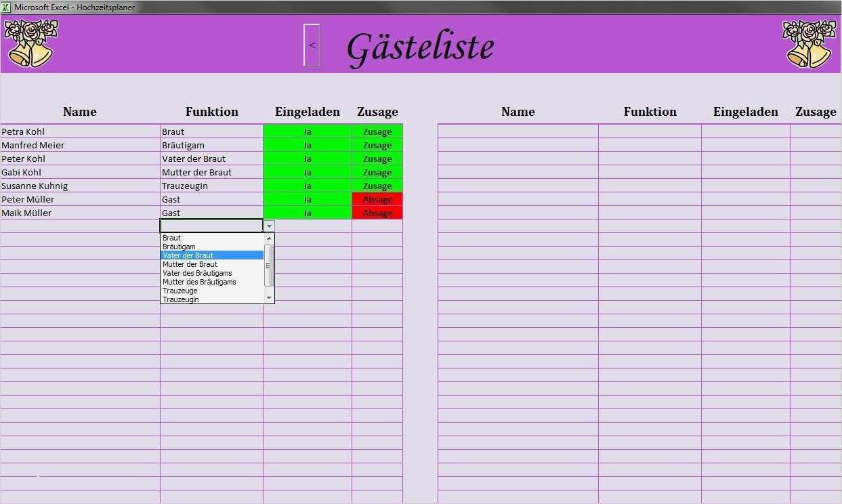Click Petra Kohl's green 'Ja' Eingeladen cell
Image resolution: width=842 pixels, height=504 pixels.
pyautogui.click(x=307, y=131)
